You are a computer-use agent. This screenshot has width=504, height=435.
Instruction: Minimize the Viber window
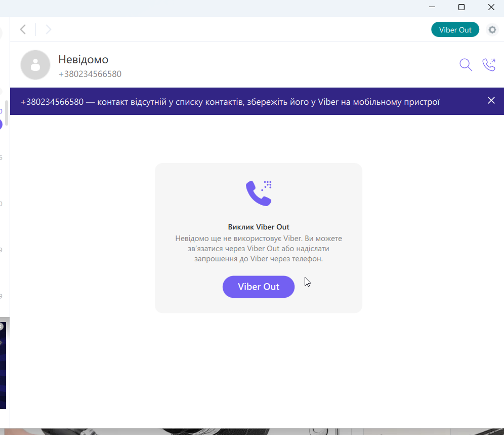tap(432, 7)
